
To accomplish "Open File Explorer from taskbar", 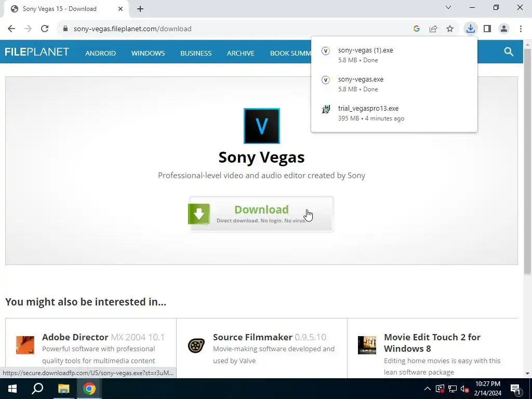I will click(63, 389).
